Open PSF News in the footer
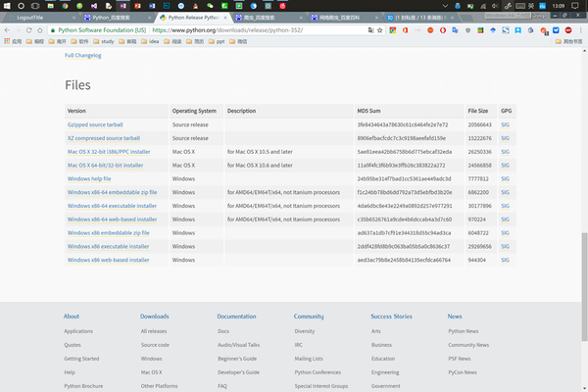 (x=460, y=359)
